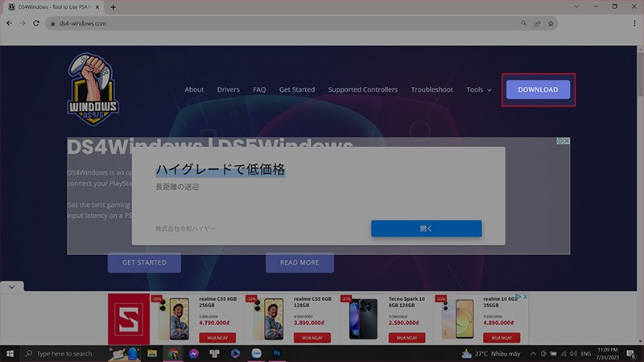The image size is (644, 362).
Task: Click the browser forward arrow
Action: (x=23, y=23)
